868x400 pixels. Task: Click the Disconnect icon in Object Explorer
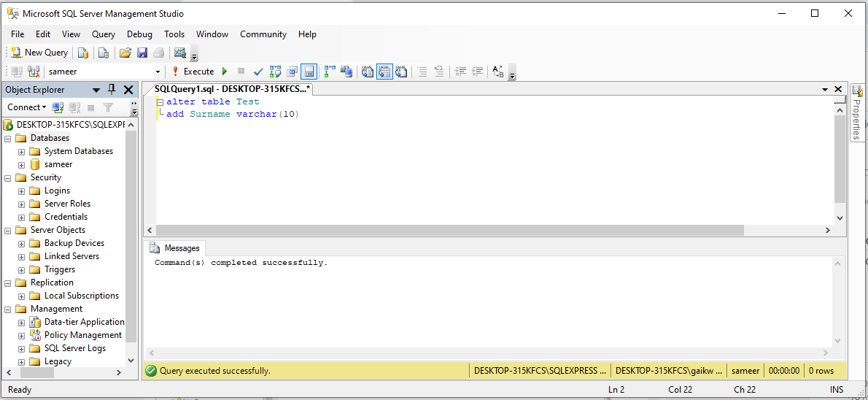click(74, 107)
